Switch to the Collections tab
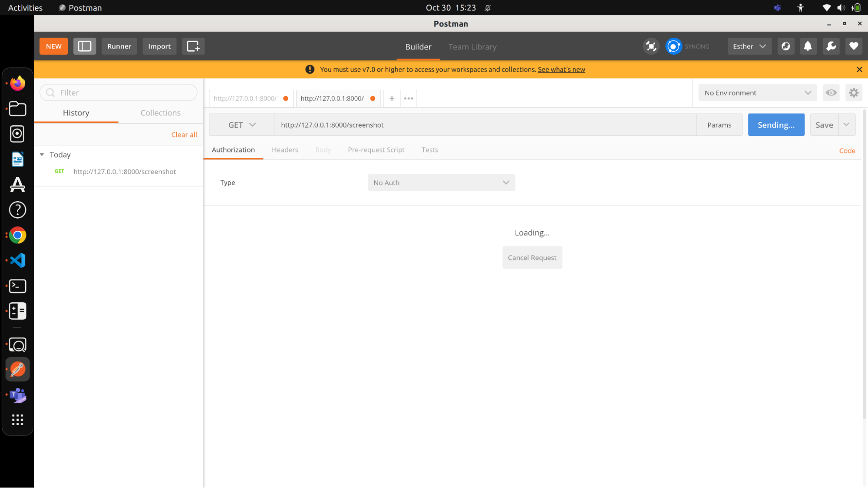The image size is (868, 488). [x=160, y=113]
